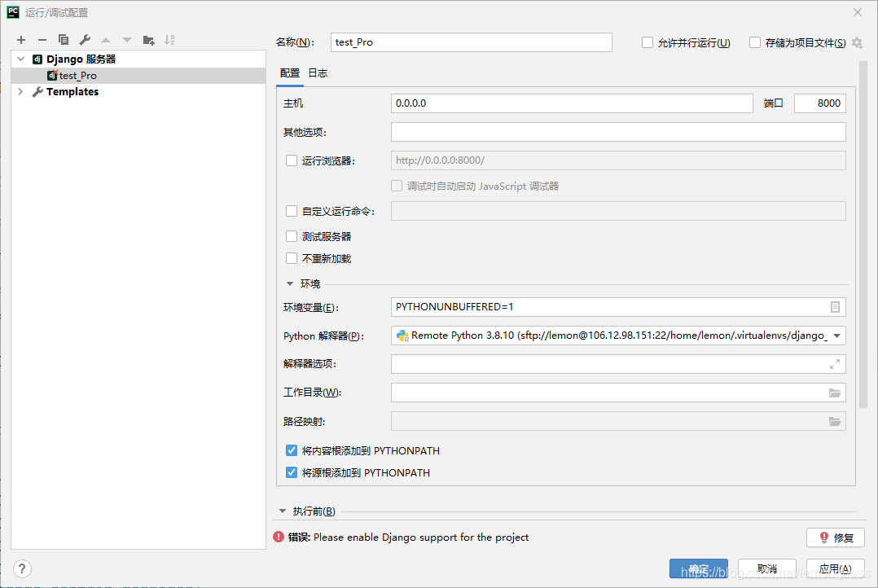Select Django server group in tree
This screenshot has width=878, height=588.
point(81,59)
